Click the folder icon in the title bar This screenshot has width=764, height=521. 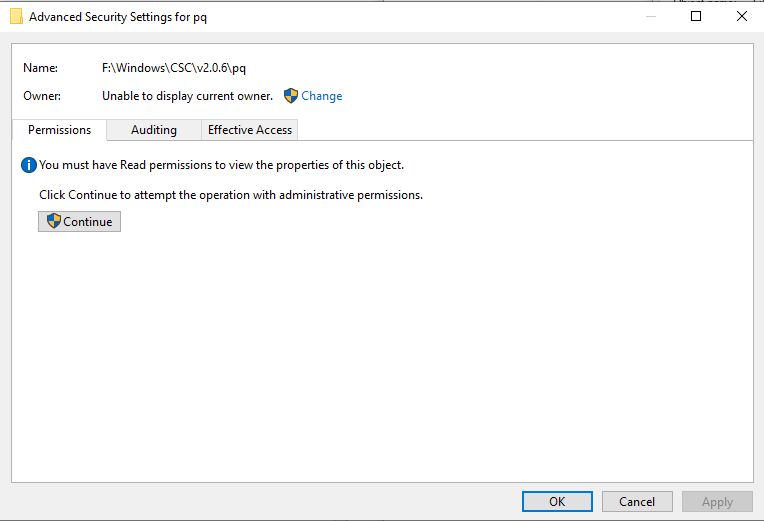pos(16,17)
